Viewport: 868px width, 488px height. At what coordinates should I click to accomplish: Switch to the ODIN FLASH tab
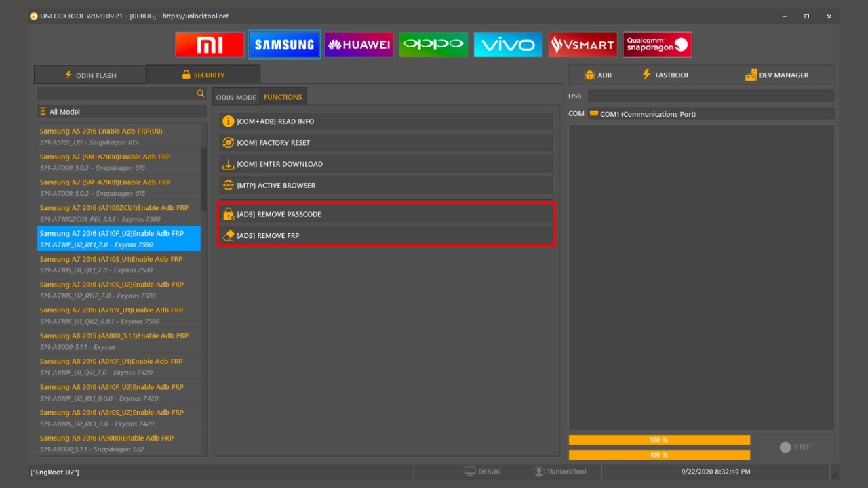click(90, 75)
